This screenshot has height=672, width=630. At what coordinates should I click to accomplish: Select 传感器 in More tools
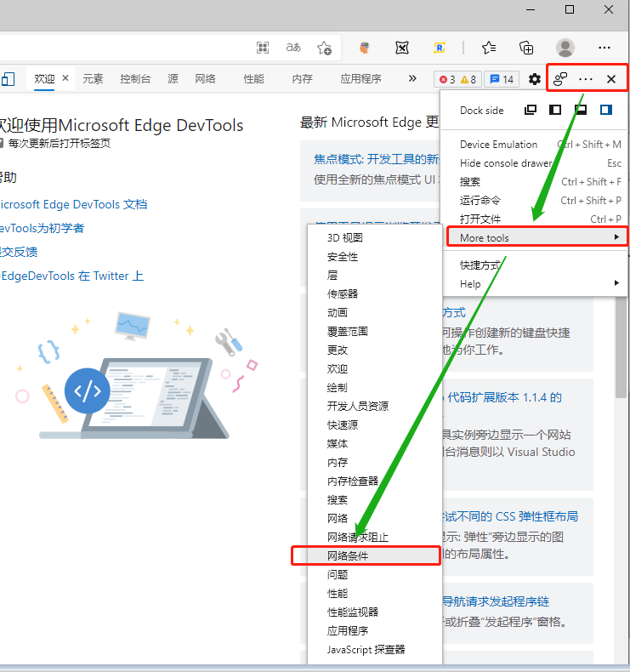[x=375, y=293]
